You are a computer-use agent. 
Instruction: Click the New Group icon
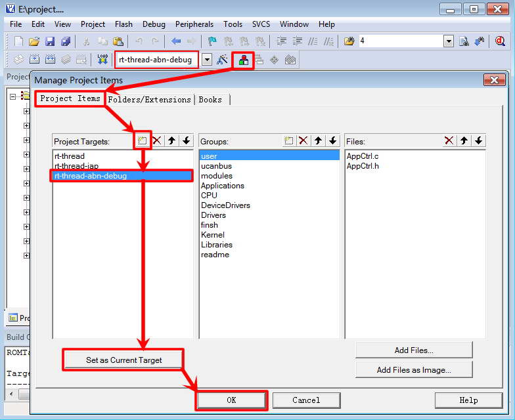(x=288, y=140)
